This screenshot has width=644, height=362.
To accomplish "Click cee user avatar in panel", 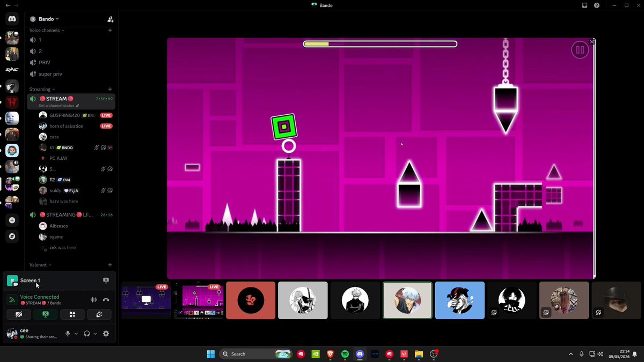I will 12,334.
